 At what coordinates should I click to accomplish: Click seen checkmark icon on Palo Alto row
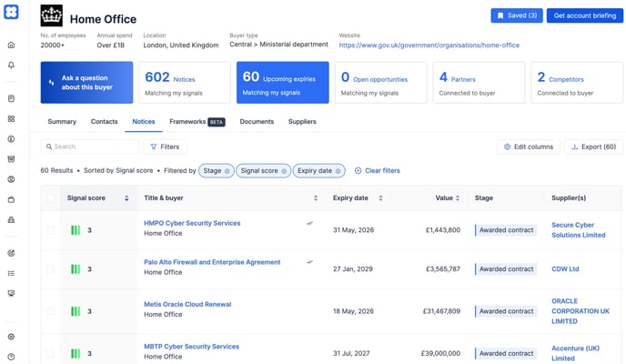pos(309,262)
